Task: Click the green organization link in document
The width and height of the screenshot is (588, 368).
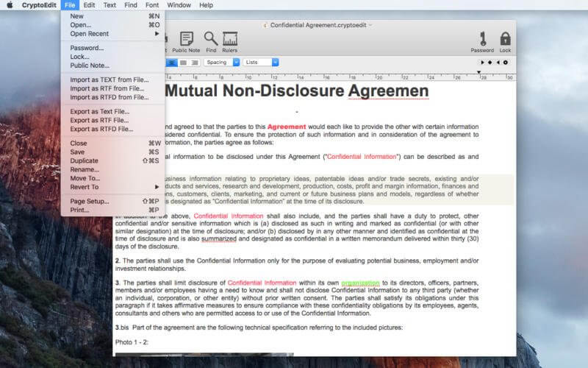Action: click(360, 283)
